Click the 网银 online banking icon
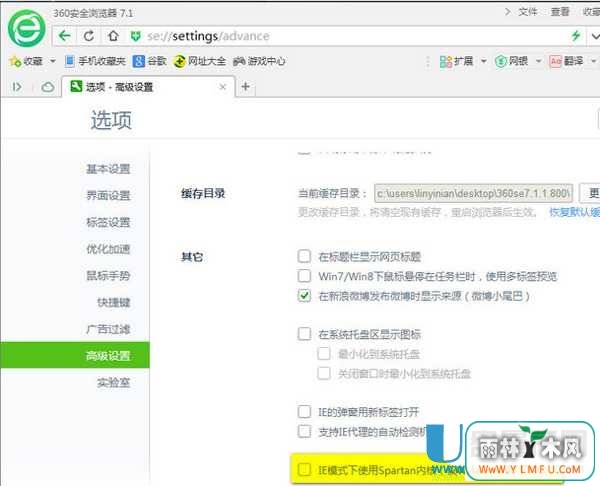The image size is (600, 486). tap(501, 61)
